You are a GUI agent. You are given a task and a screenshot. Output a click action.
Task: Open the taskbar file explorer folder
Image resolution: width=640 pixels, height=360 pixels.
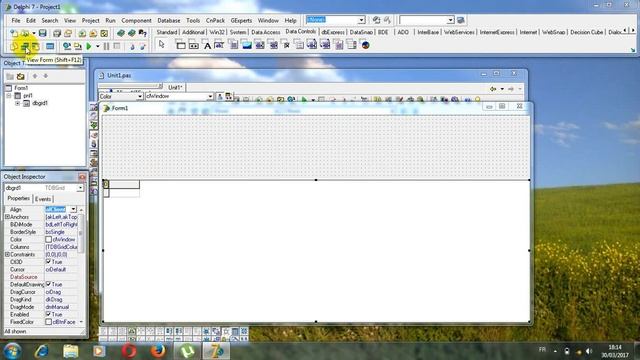pyautogui.click(x=71, y=351)
